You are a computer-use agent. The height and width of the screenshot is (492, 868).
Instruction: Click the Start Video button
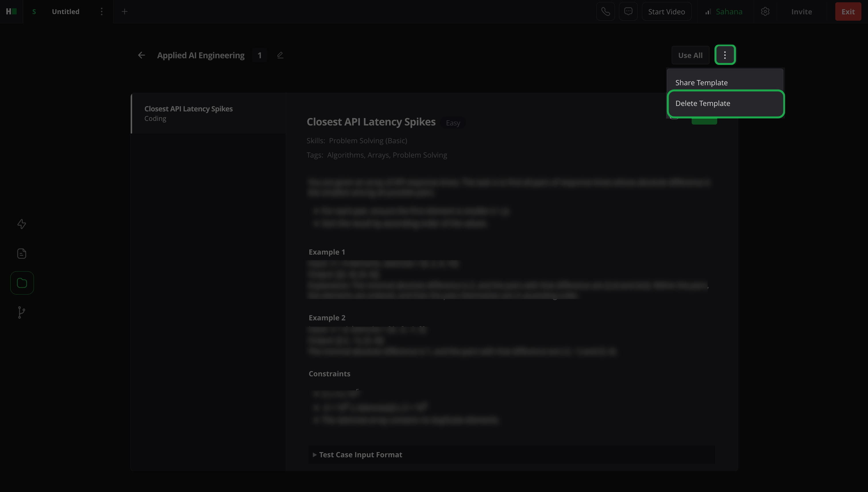tap(666, 11)
